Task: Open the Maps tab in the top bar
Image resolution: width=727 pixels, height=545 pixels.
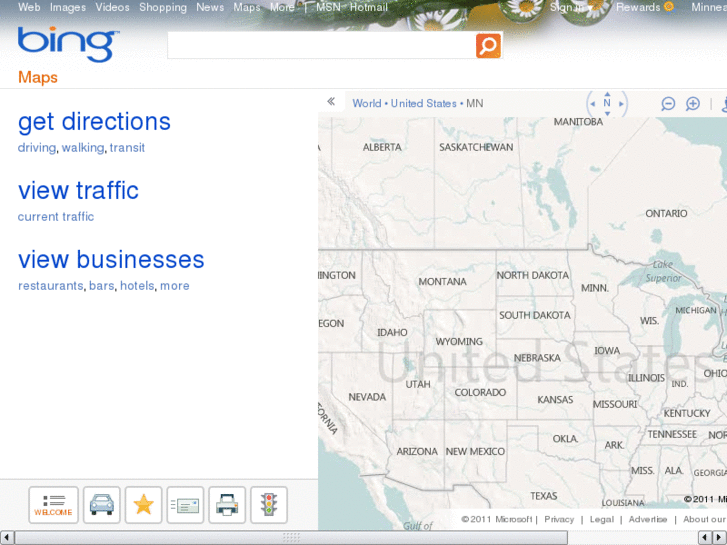Action: point(247,7)
